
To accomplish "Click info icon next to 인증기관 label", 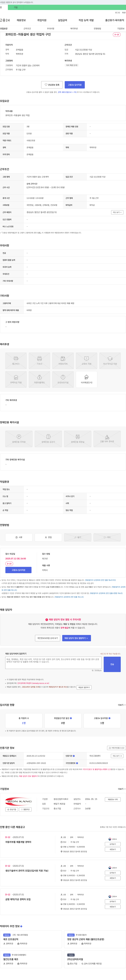I will [x=74, y=756].
